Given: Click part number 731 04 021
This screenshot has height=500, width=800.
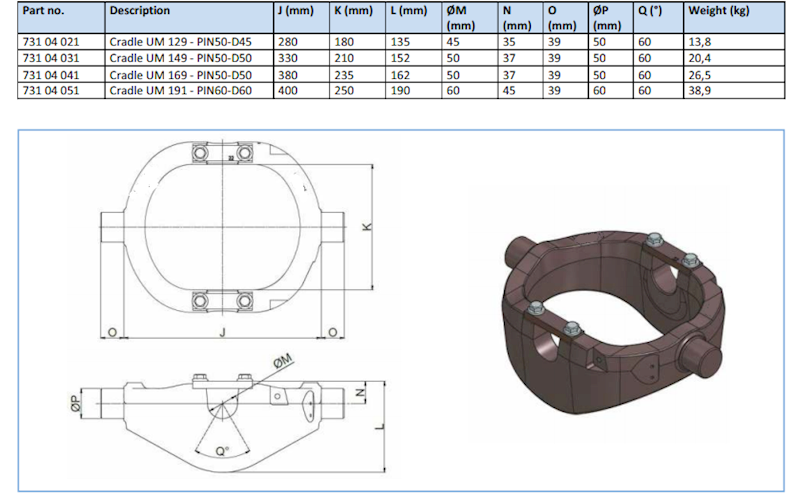Looking at the screenshot, I should 51,42.
